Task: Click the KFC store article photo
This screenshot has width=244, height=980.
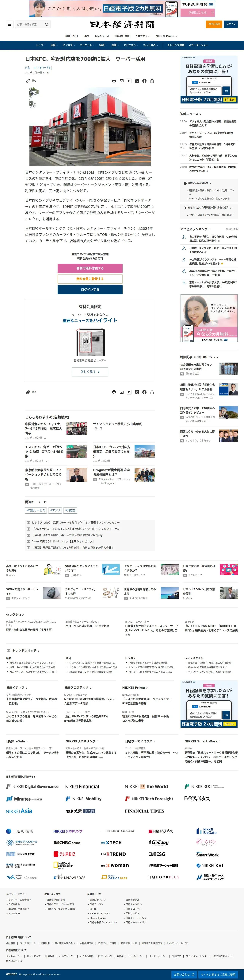Action: pyautogui.click(x=90, y=127)
